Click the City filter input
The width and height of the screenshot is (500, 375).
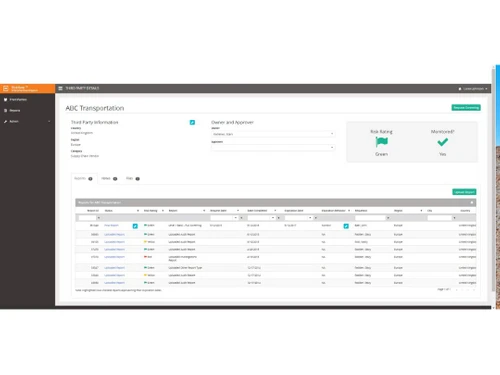pyautogui.click(x=439, y=218)
